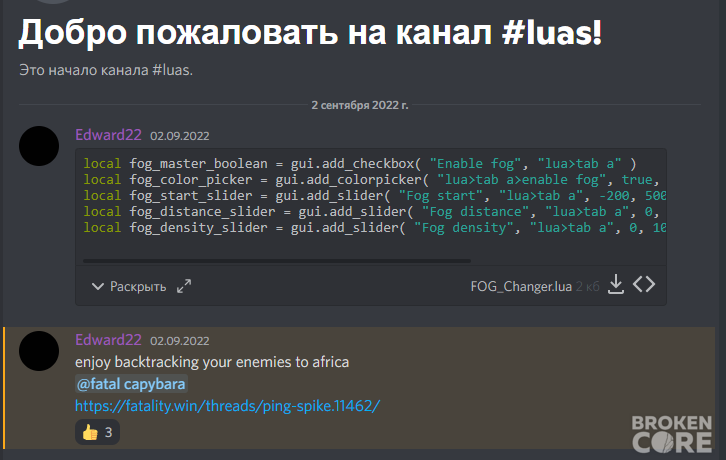This screenshot has width=726, height=460.
Task: Click the code block horizontal scrollbar
Action: 277,261
